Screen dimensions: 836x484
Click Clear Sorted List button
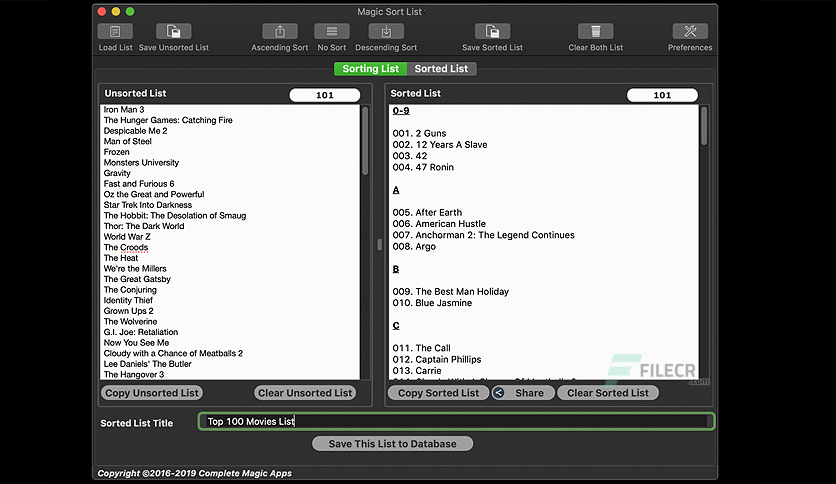tap(608, 393)
